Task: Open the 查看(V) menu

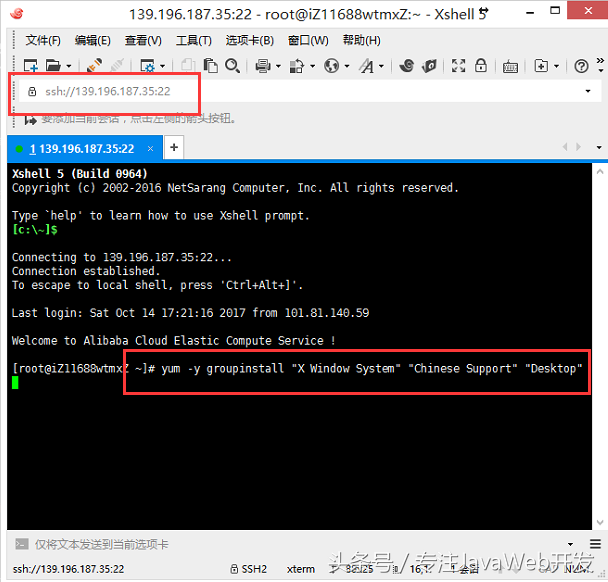Action: pyautogui.click(x=143, y=40)
